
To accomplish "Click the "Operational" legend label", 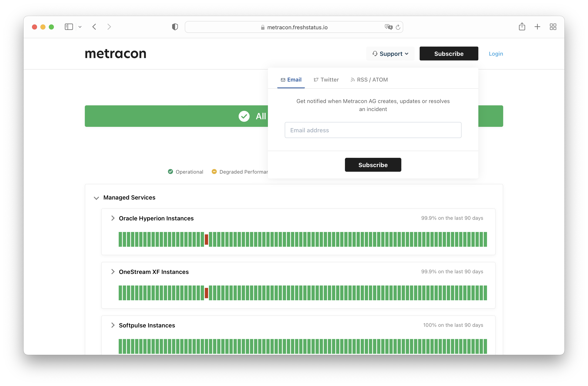I will click(189, 172).
